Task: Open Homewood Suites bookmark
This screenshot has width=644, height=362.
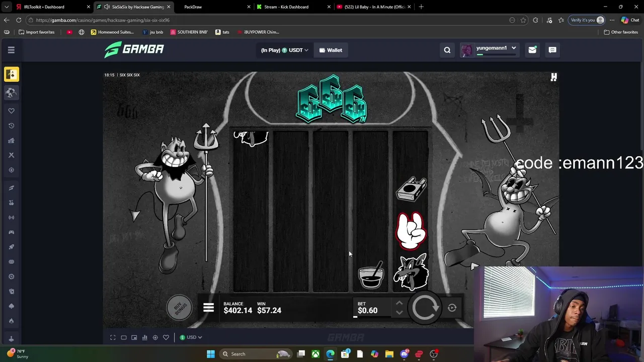Action: tap(112, 32)
